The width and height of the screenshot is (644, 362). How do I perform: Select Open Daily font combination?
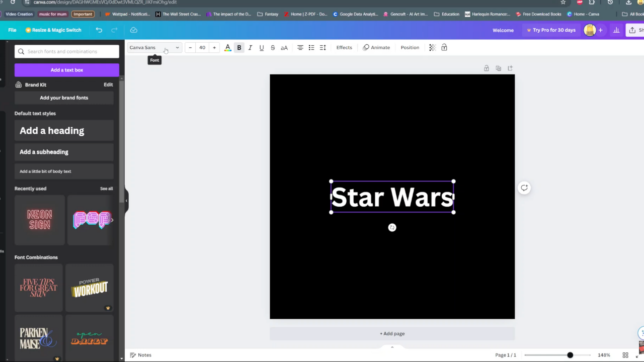click(90, 338)
